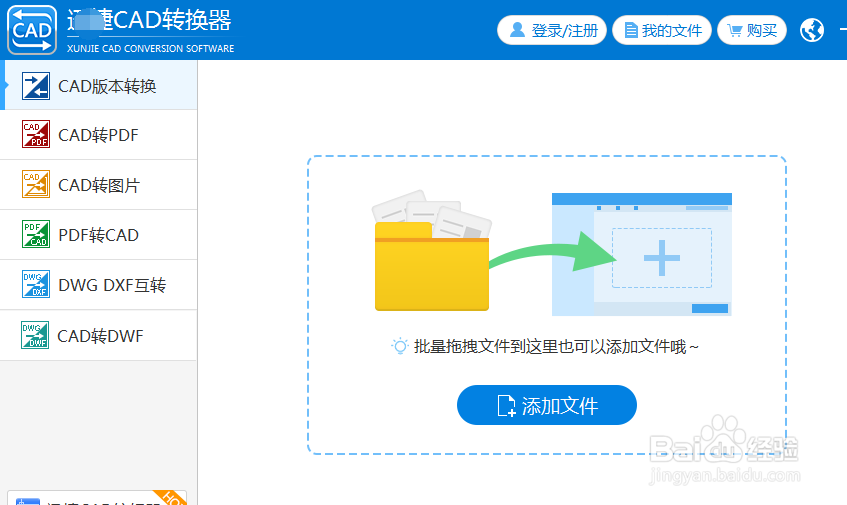This screenshot has height=505, width=847.
Task: Click the DWG DXF互转 sidebar icon
Action: pyautogui.click(x=36, y=284)
